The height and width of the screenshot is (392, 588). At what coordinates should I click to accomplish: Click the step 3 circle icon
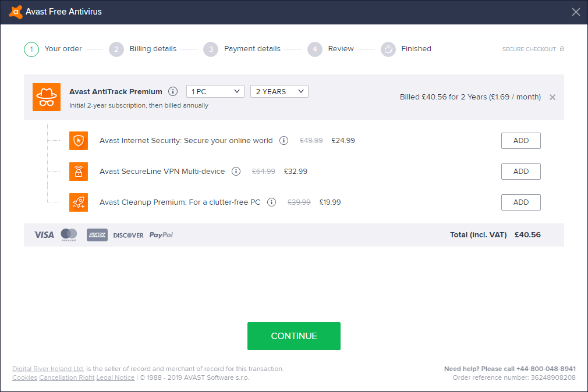coord(211,49)
